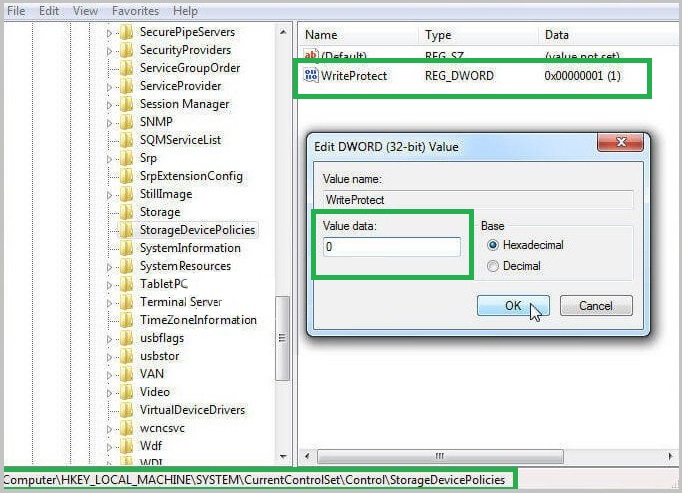Click the Value name field WriteProtect
This screenshot has height=493, width=682.
478,200
